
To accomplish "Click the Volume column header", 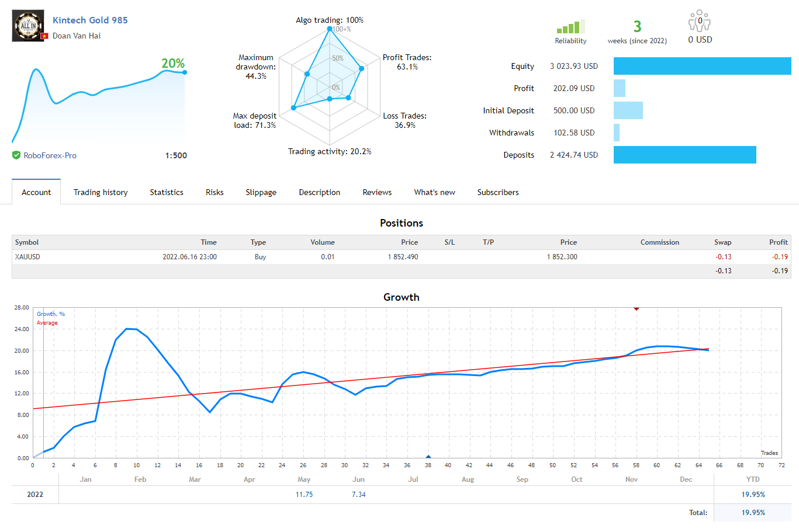I will (x=323, y=242).
